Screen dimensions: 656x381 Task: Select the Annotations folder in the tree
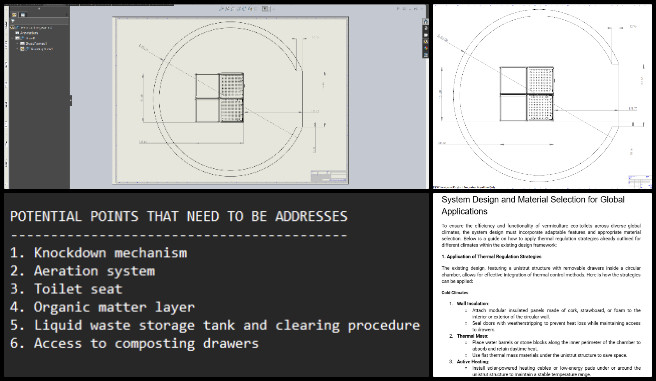pos(26,33)
